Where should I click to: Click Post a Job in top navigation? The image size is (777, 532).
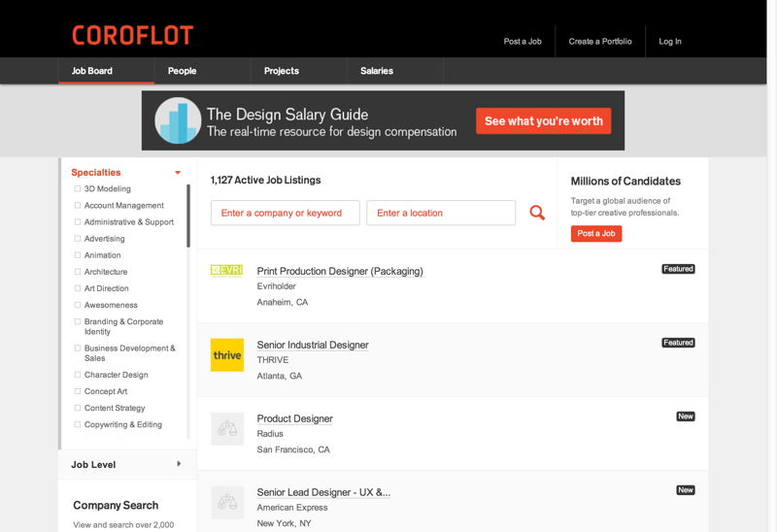click(x=523, y=42)
